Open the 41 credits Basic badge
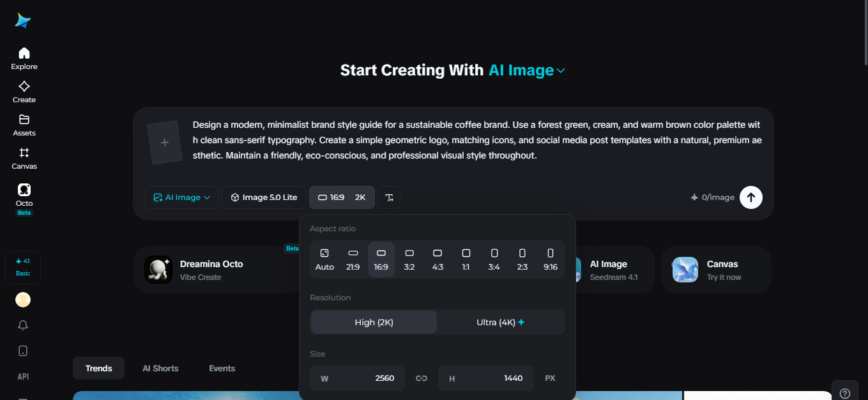The image size is (868, 400). point(23,267)
